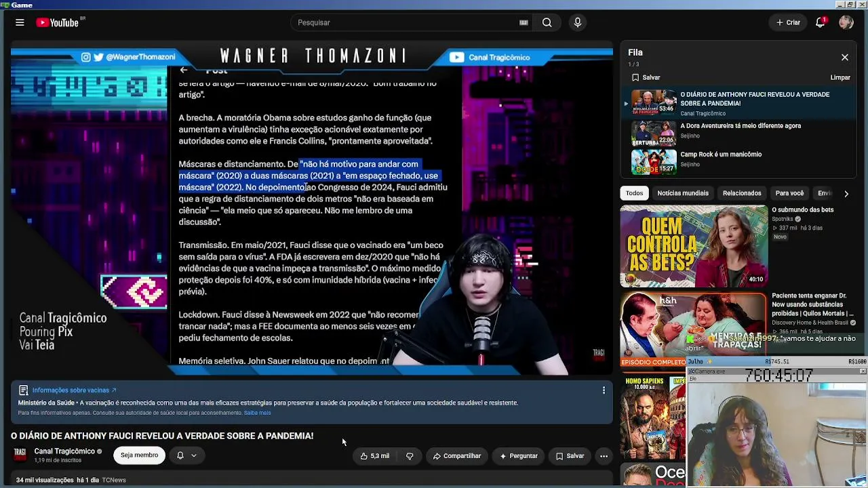Expand notification bell dropdown for channel
Image resolution: width=868 pixels, height=488 pixels.
pyautogui.click(x=186, y=455)
